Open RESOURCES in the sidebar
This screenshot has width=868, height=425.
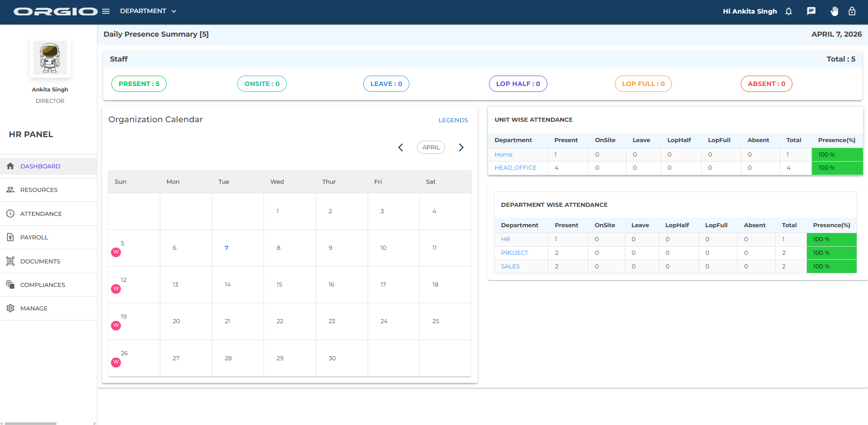(39, 190)
